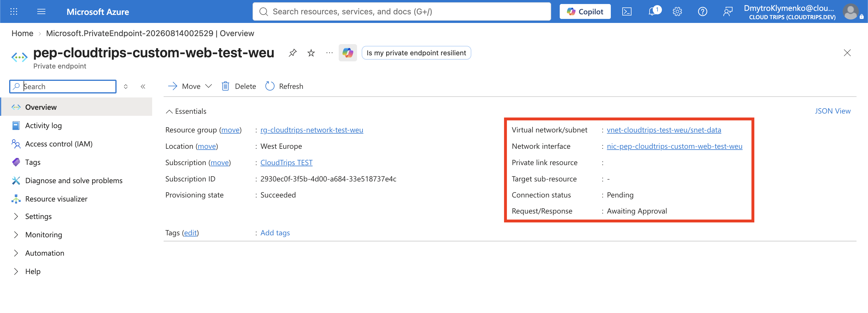Click the Awaiting Approval value

click(x=637, y=211)
